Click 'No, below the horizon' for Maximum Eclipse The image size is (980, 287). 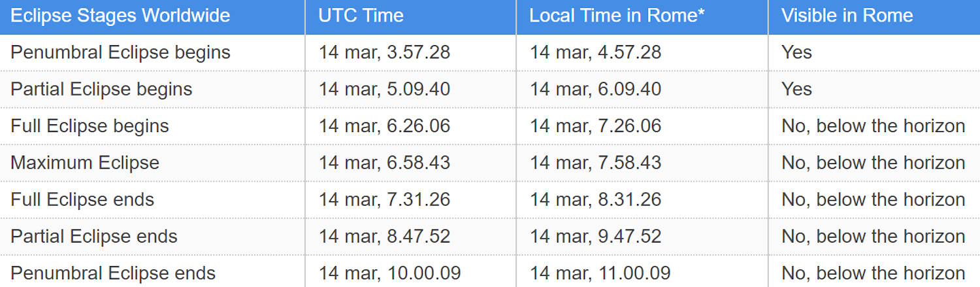click(873, 162)
